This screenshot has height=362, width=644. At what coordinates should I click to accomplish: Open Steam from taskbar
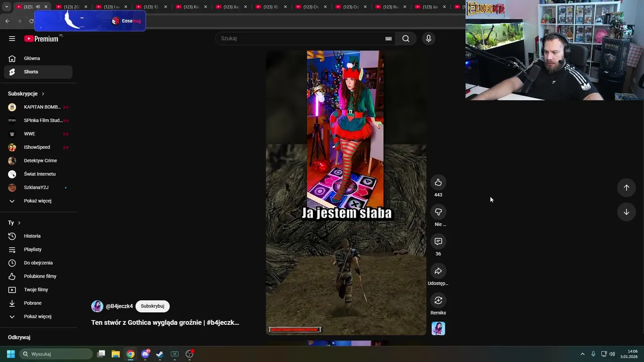coord(160,354)
